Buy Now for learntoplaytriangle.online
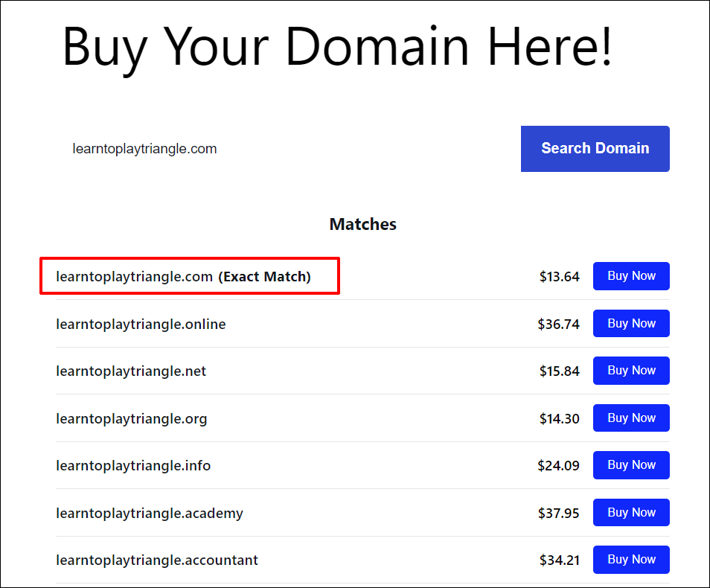Image resolution: width=710 pixels, height=588 pixels. [630, 323]
